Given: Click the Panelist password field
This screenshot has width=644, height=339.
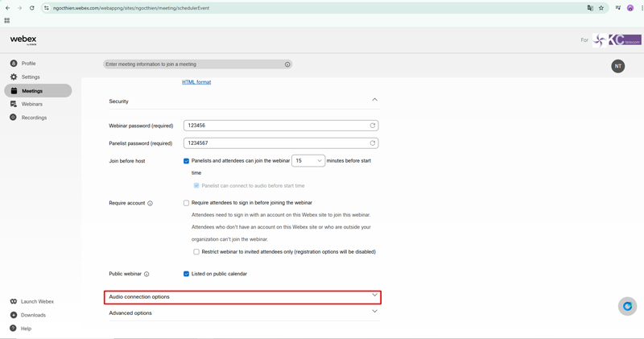Looking at the screenshot, I should coord(281,143).
